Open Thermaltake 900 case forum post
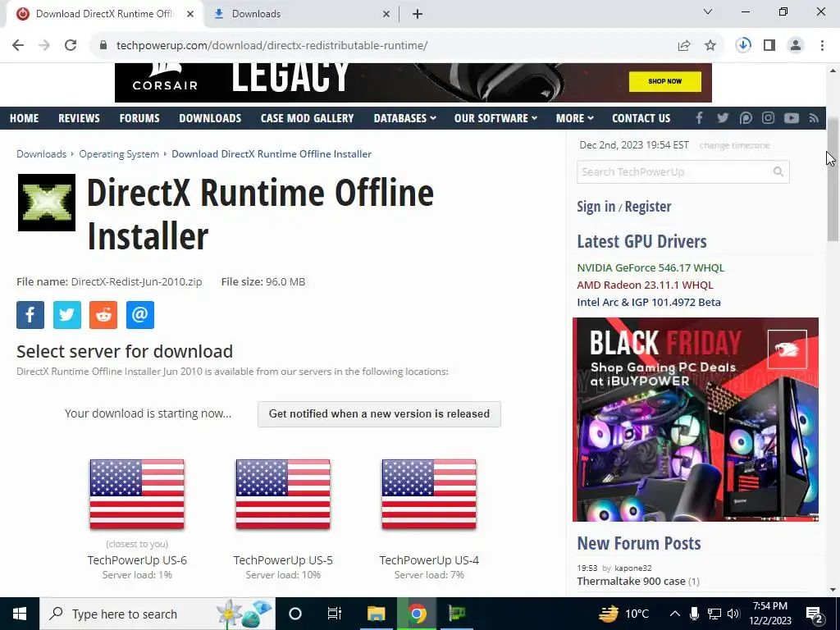Image resolution: width=840 pixels, height=630 pixels. click(631, 582)
